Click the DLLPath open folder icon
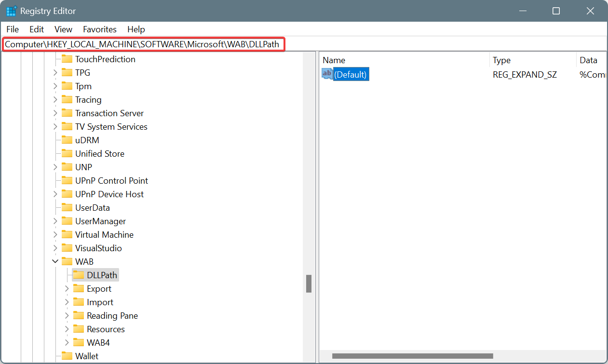Screen dimensions: 608x364 tap(79, 275)
